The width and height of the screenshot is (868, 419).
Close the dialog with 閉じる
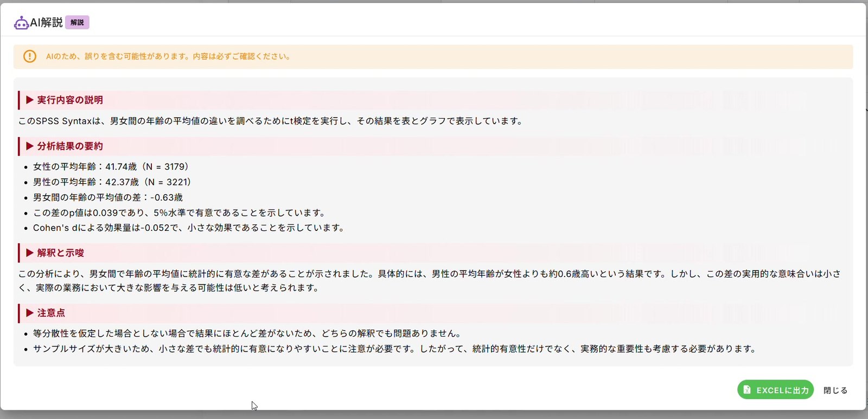click(835, 390)
